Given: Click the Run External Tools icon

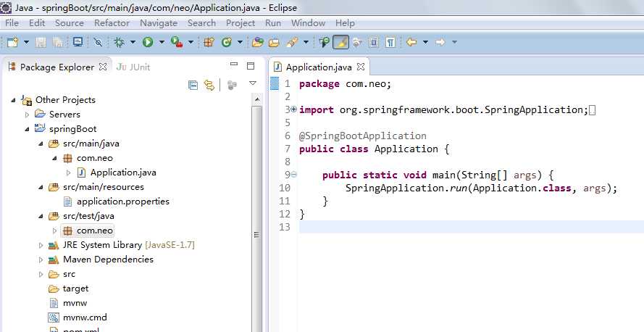Looking at the screenshot, I should click(x=177, y=42).
